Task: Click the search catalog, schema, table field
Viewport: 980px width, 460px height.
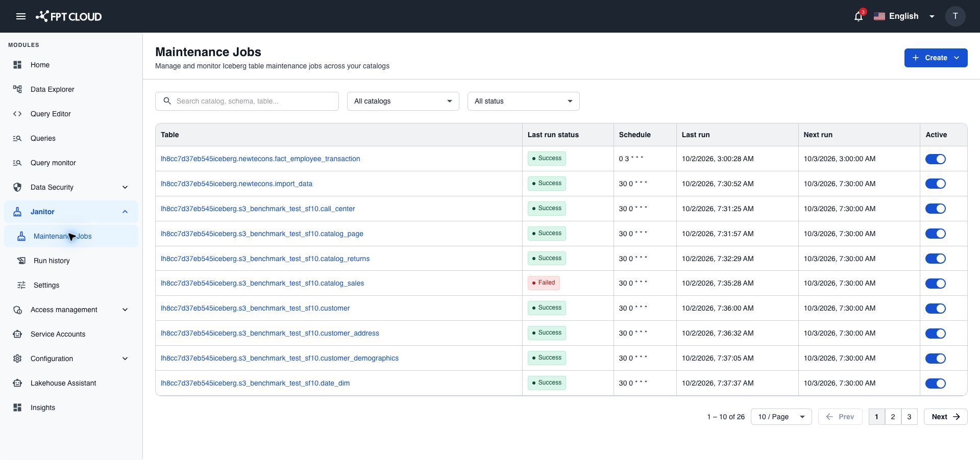Action: [x=247, y=101]
